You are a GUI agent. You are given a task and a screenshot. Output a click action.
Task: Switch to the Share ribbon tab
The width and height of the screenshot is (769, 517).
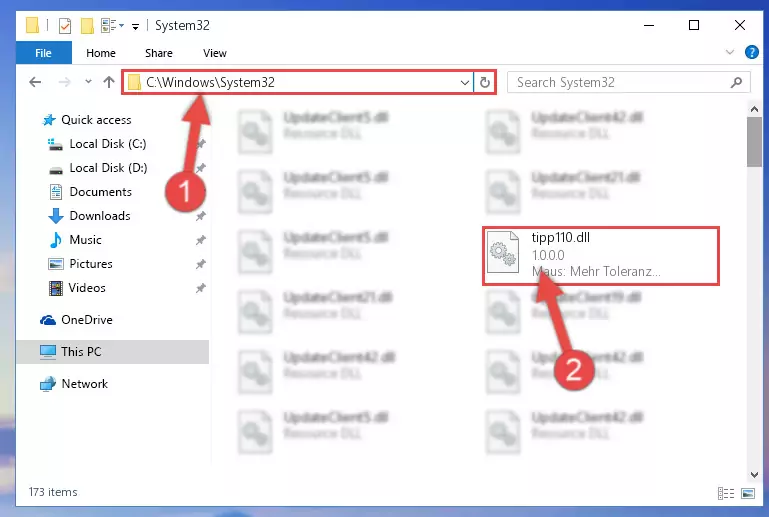pyautogui.click(x=158, y=53)
